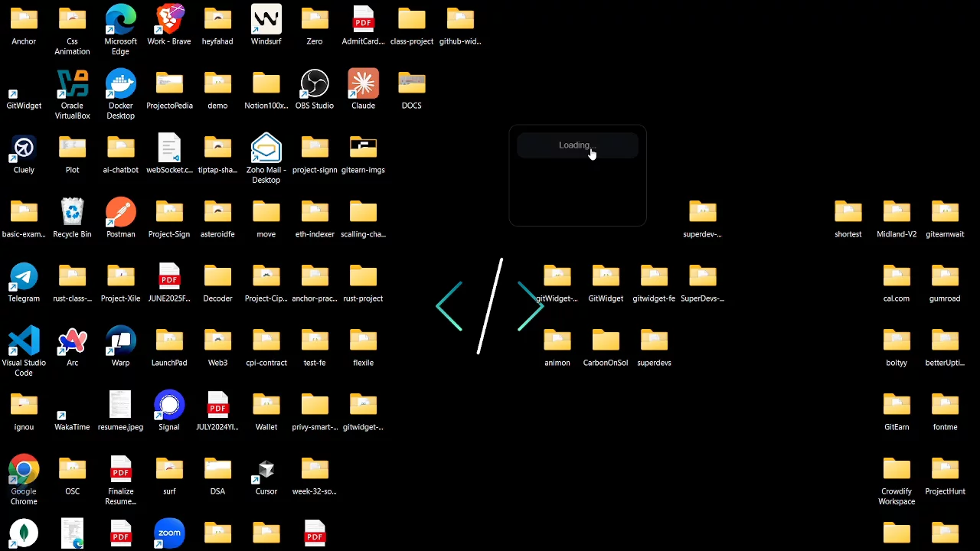Select the gumroad folder
Screen dimensions: 980x551
click(x=945, y=277)
